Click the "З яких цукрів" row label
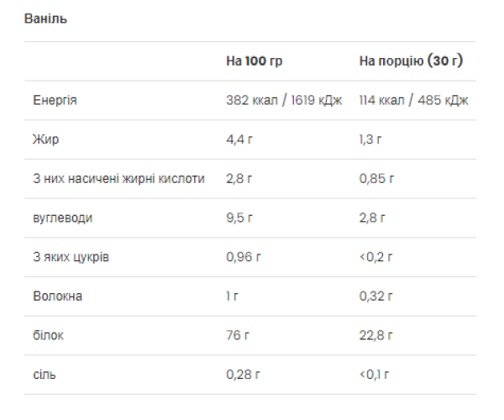 pos(71,257)
